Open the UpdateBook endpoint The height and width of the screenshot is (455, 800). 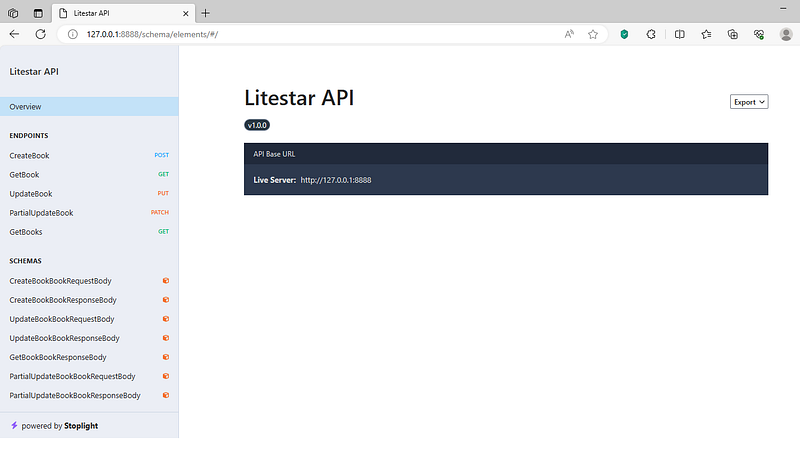click(x=89, y=194)
